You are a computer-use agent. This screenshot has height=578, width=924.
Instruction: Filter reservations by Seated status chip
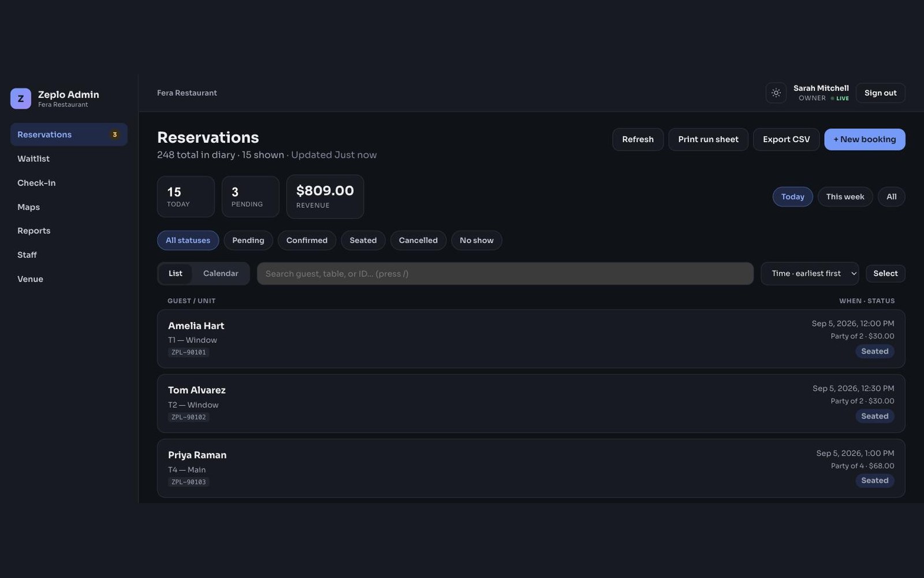[x=363, y=240]
